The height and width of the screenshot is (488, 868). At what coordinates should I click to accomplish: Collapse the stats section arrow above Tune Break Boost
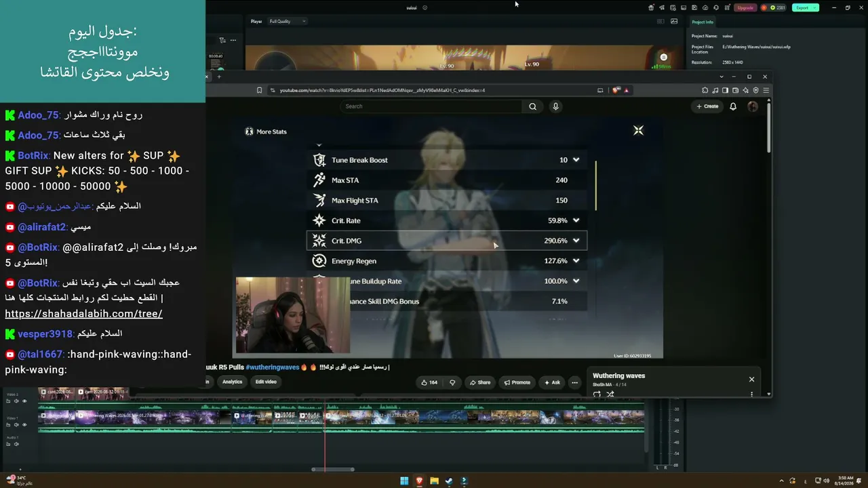319,145
